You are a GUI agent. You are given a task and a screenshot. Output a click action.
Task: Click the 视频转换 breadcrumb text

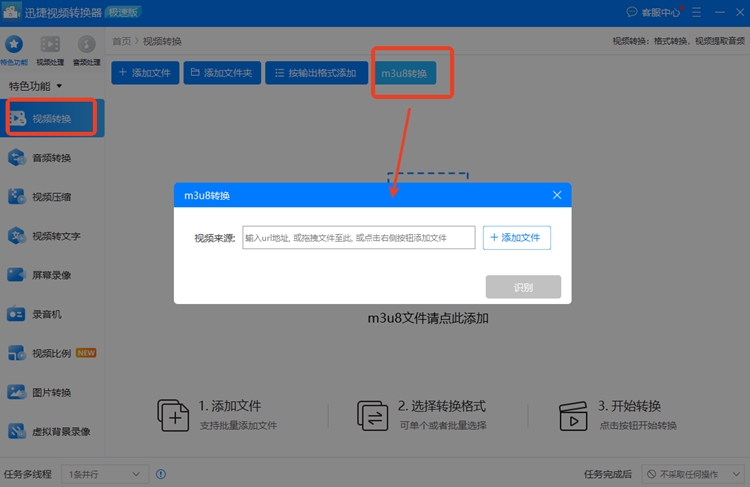click(162, 41)
